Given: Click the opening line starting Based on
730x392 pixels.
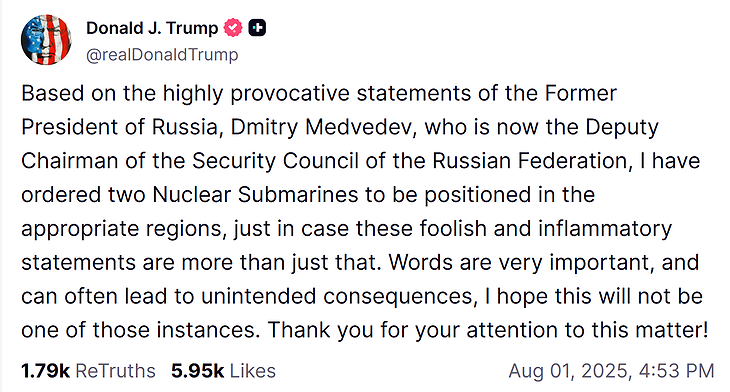Looking at the screenshot, I should pyautogui.click(x=319, y=94).
